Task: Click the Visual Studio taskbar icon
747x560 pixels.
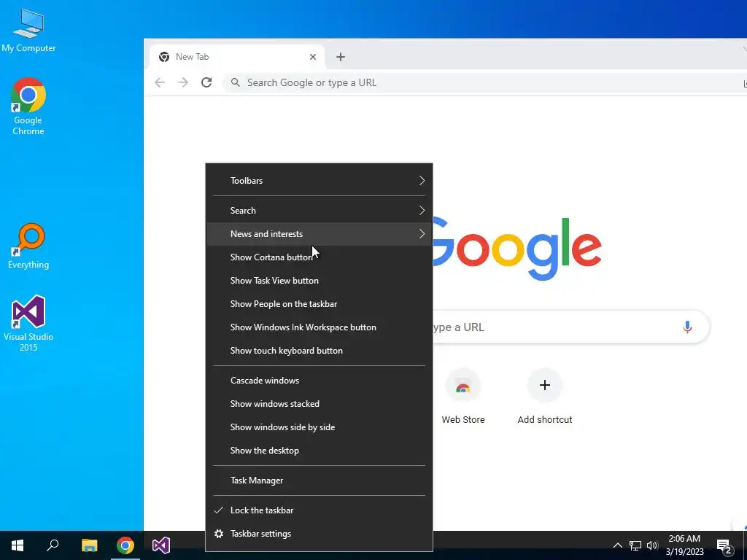Action: (161, 545)
